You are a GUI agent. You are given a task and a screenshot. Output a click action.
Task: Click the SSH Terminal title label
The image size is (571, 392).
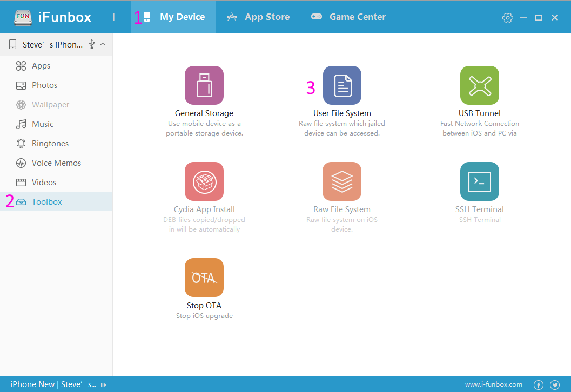coord(480,209)
